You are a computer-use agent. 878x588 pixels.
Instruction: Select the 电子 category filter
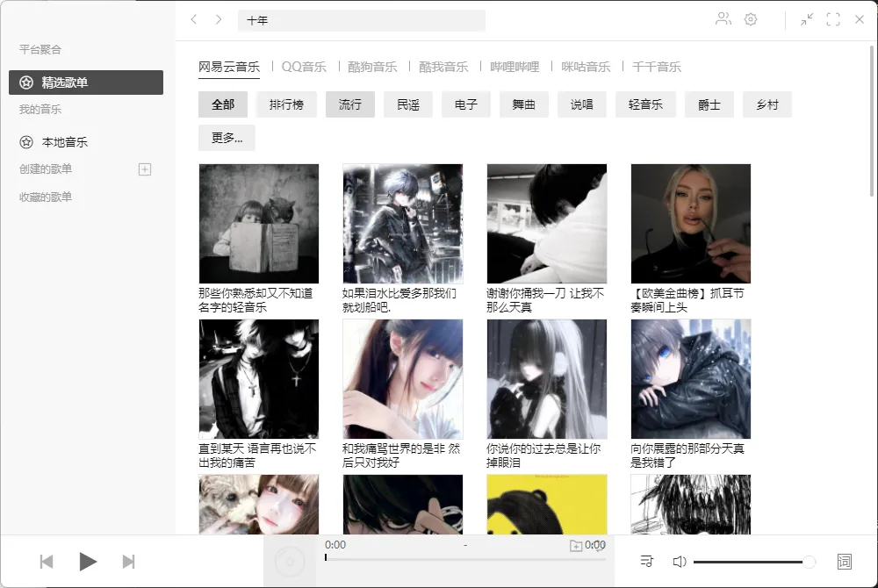pos(466,104)
